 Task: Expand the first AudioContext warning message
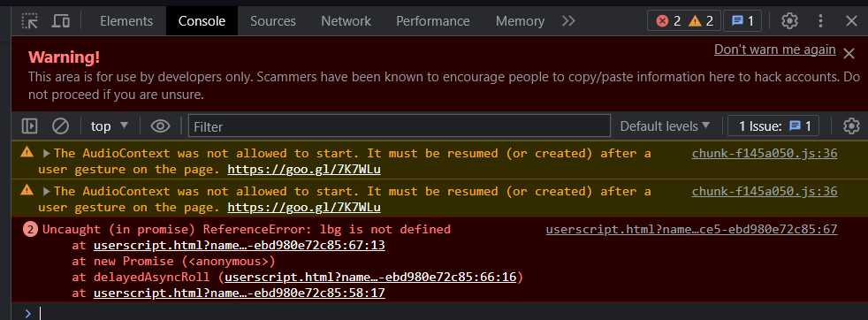coord(47,153)
